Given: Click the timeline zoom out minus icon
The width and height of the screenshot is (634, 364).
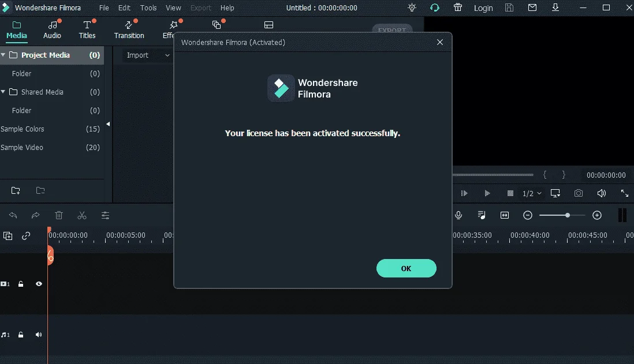Looking at the screenshot, I should click(528, 215).
